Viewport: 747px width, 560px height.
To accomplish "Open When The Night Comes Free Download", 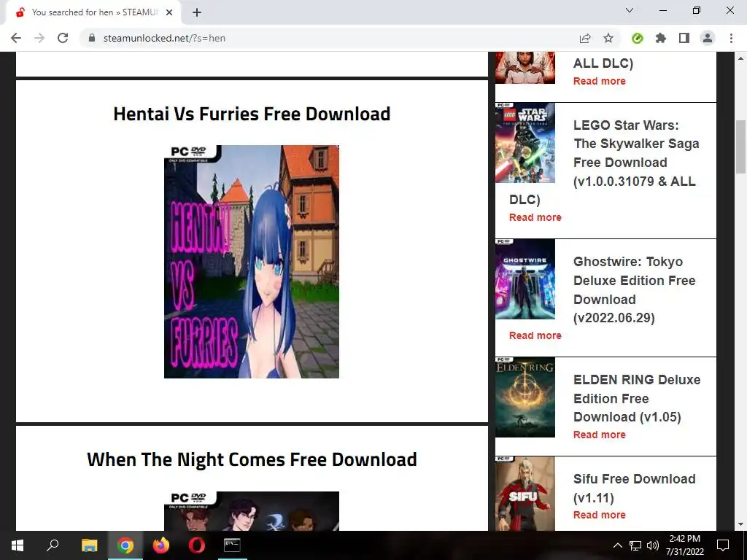I will point(252,459).
